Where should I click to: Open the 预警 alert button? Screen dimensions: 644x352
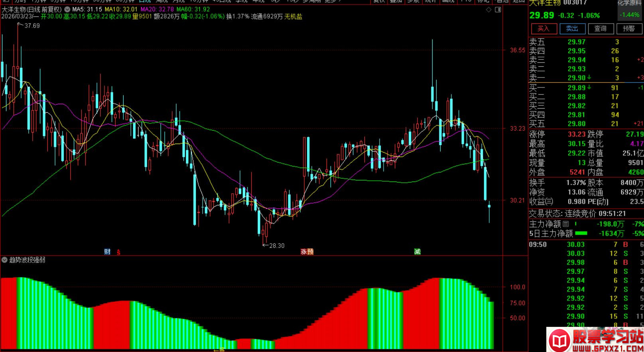(x=629, y=29)
